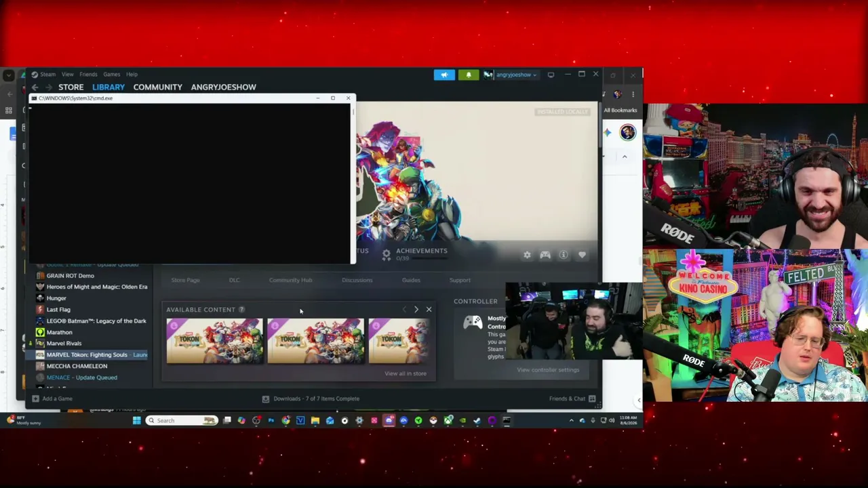Open the Steam STORE tab
Screen dimensions: 868x488
point(71,87)
